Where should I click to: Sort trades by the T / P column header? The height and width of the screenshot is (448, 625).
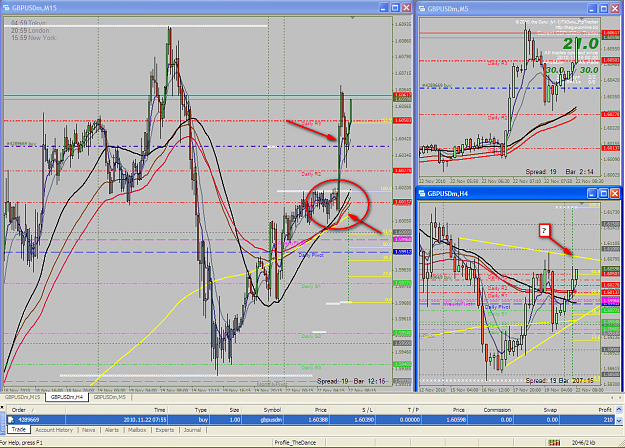tap(398, 410)
